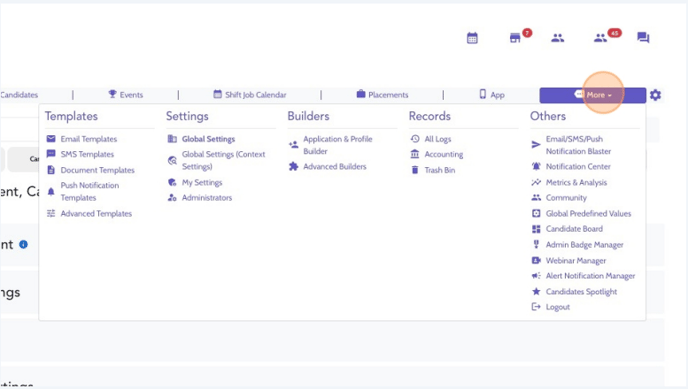The height and width of the screenshot is (389, 688).
Task: Click the Trash Bin icon under Records
Action: pos(415,170)
